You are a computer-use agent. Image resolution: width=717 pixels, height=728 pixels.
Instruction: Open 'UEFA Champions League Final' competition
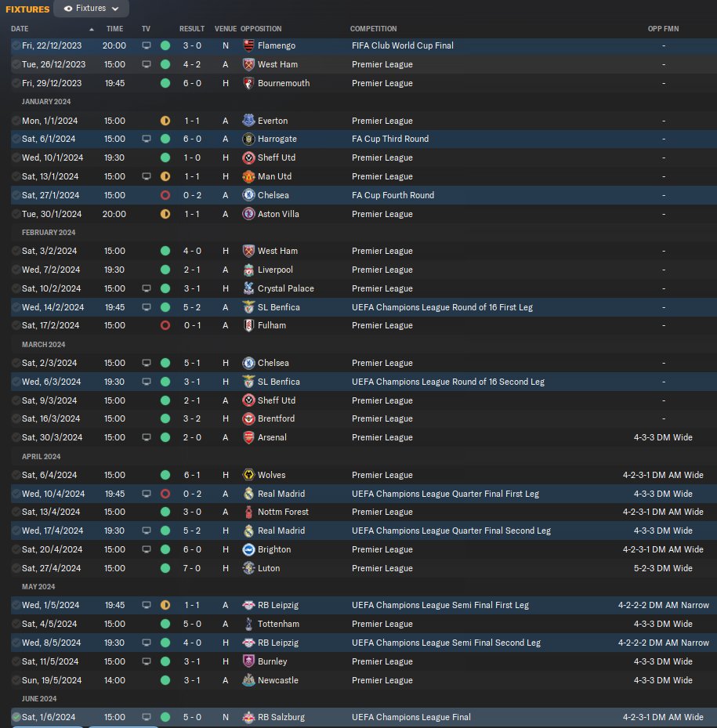click(411, 717)
